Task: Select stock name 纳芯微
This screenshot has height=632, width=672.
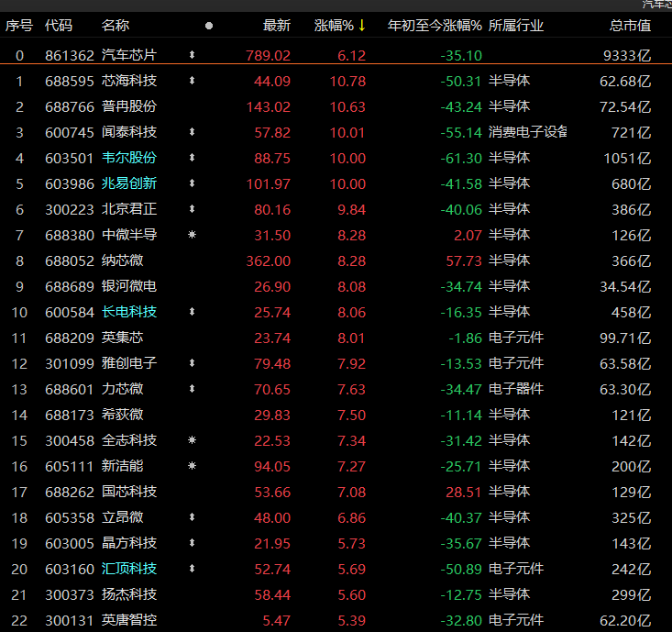Action: click(122, 261)
